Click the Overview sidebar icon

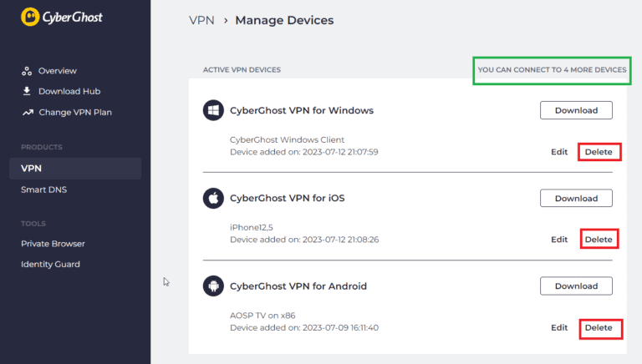pos(28,71)
